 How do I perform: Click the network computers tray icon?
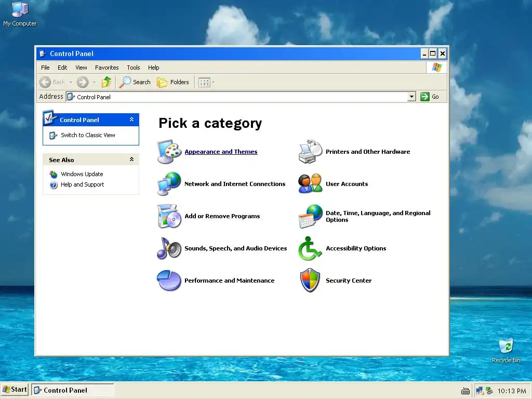point(480,391)
